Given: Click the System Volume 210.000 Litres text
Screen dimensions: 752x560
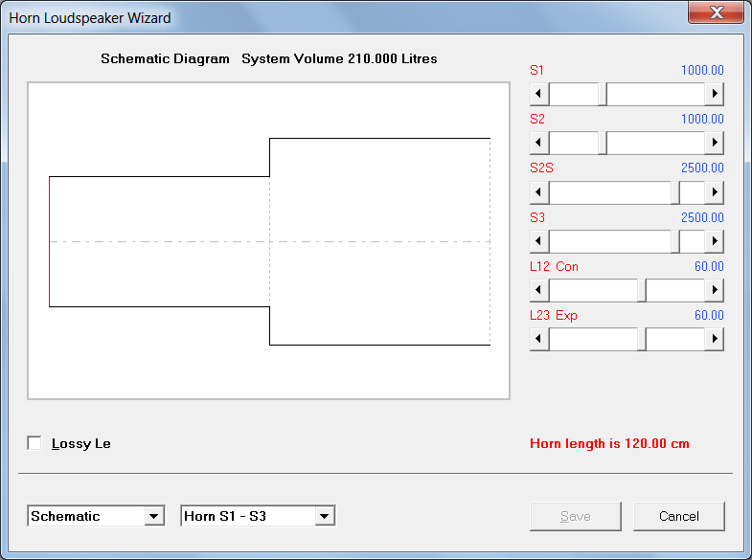Looking at the screenshot, I should click(x=339, y=59).
